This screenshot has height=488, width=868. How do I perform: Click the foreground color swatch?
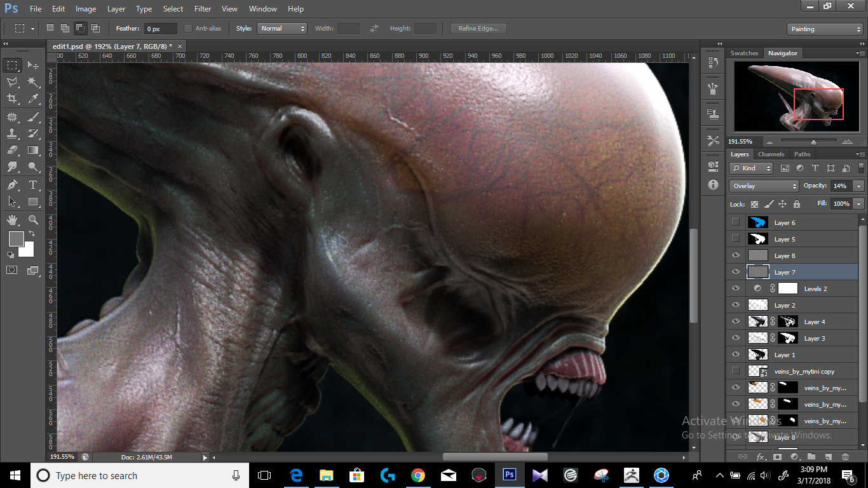point(16,239)
